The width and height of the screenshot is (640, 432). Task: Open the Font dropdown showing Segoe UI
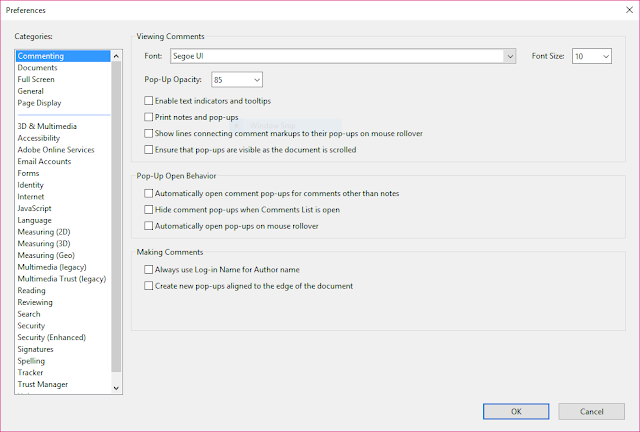click(x=343, y=56)
